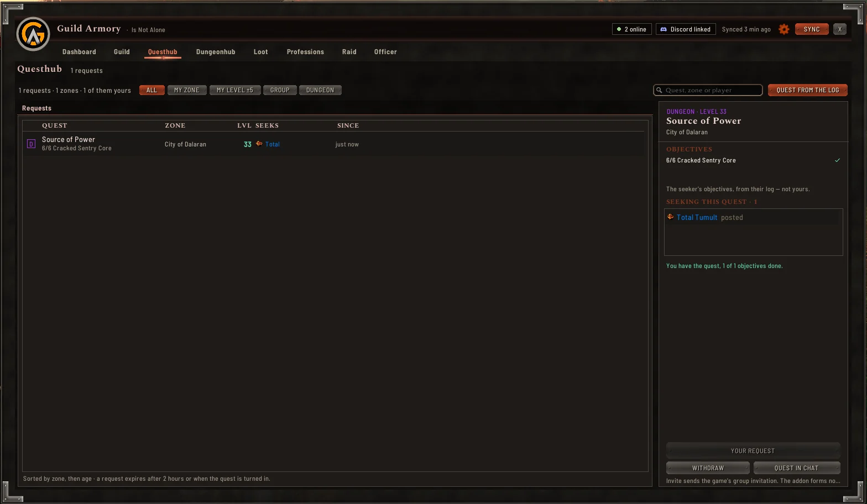Click the green checkmark on Cracked Sentry Core objective
This screenshot has width=867, height=504.
coord(837,160)
